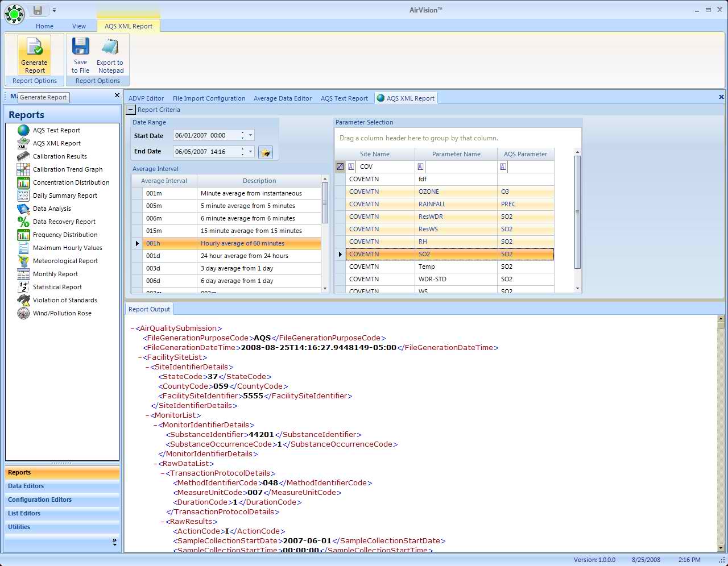The image size is (728, 566).
Task: Open Calibration Trend Graph report
Action: 68,169
